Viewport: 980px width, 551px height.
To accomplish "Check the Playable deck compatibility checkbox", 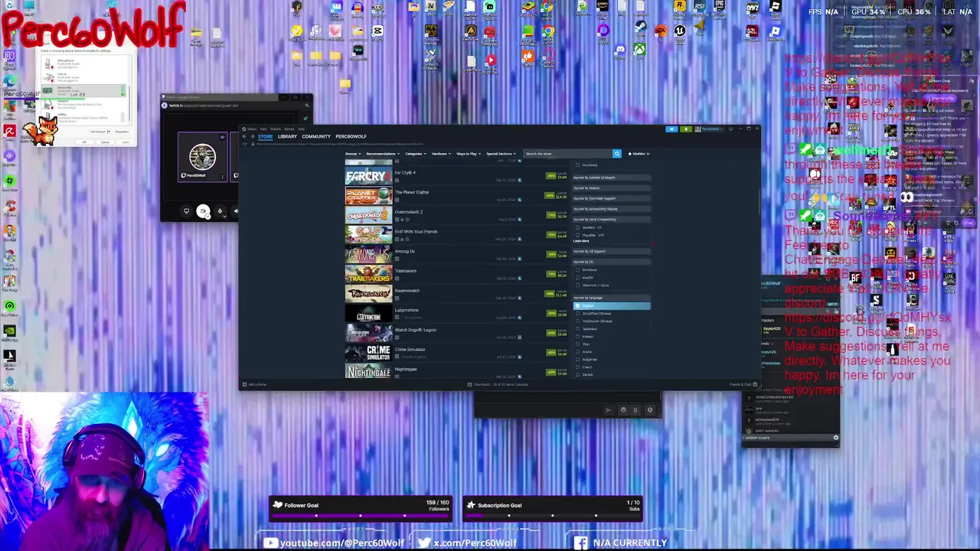I will point(577,235).
